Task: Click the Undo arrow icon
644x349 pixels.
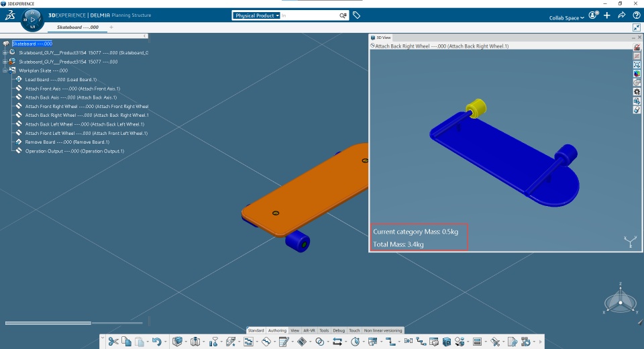Action: point(156,342)
